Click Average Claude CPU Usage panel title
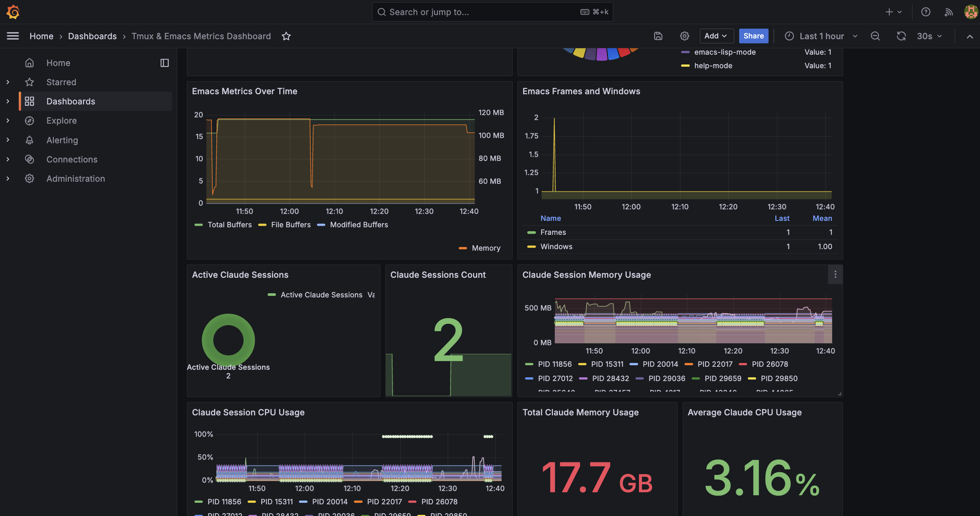This screenshot has height=516, width=980. (744, 412)
